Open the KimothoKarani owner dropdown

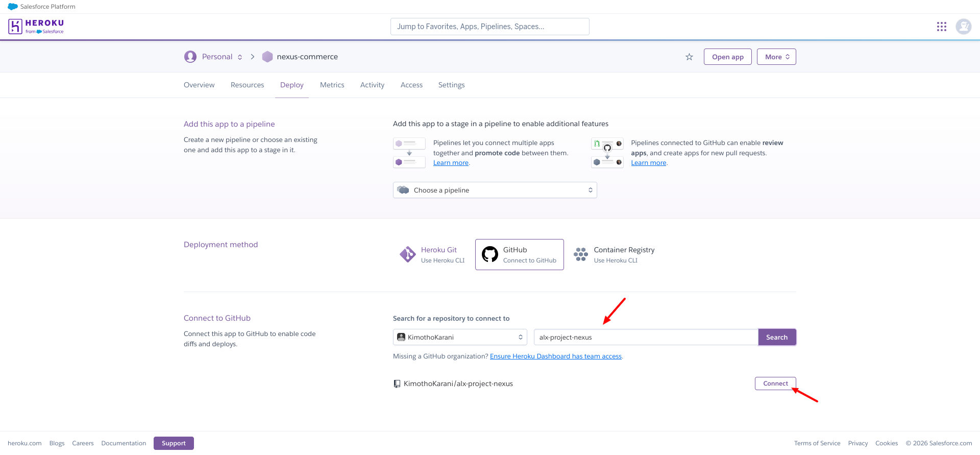460,337
